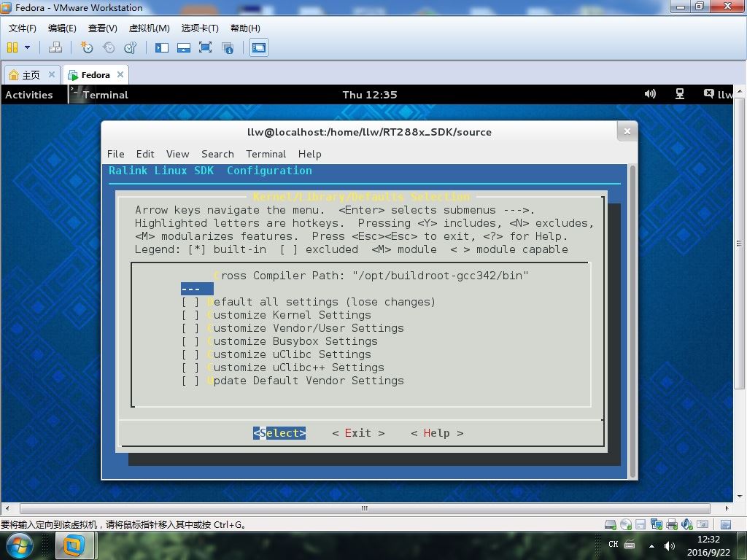
Task: Click the revert to snapshot icon
Action: 109,47
